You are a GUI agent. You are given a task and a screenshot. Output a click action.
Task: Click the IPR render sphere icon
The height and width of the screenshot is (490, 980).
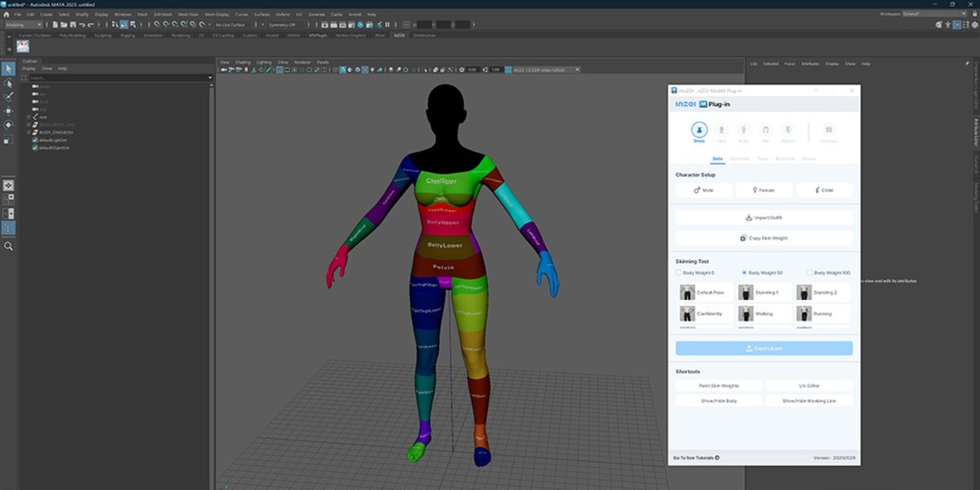pos(360,24)
